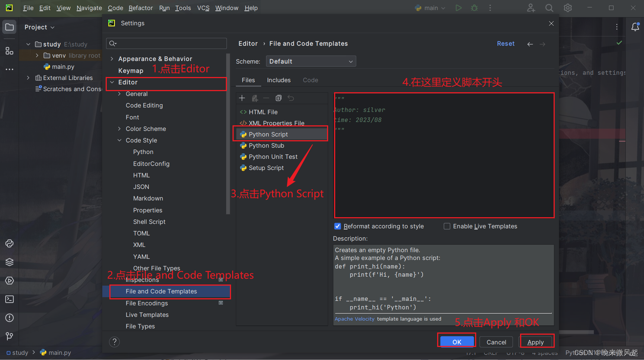This screenshot has width=644, height=360.
Task: Open the Apache Velocity link
Action: point(355,319)
